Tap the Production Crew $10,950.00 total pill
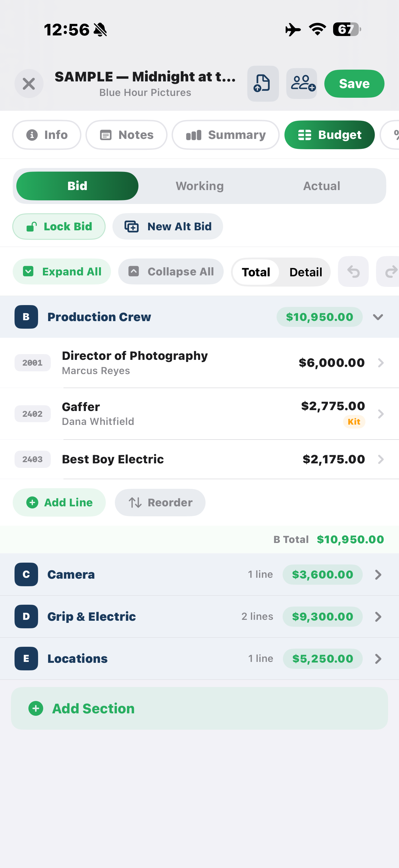Viewport: 399px width, 868px height. [319, 317]
